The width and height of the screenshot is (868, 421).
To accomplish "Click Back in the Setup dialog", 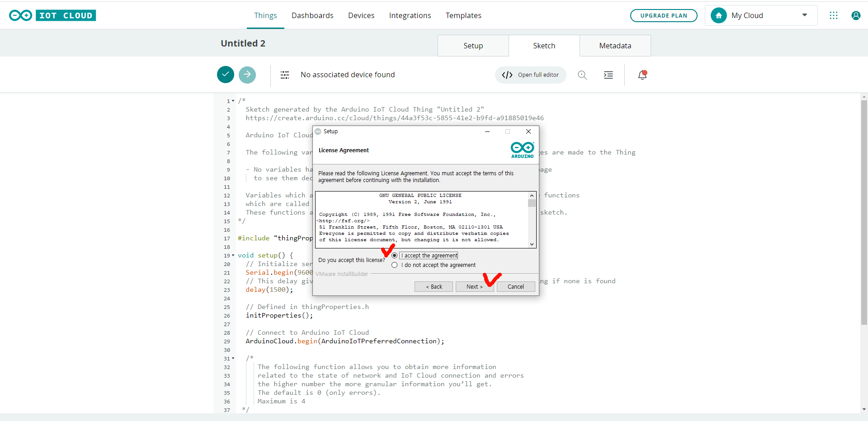I will click(434, 287).
